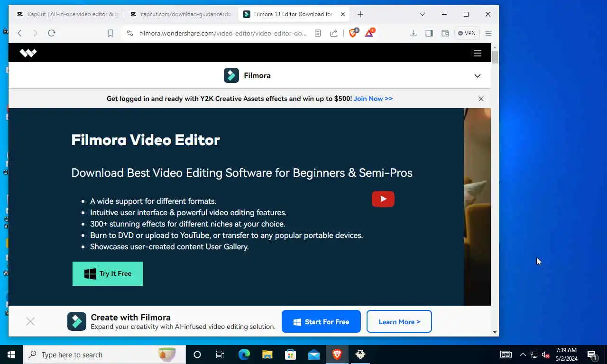Toggle the browser sidebar panel icon
This screenshot has height=364, width=607.
click(x=429, y=33)
